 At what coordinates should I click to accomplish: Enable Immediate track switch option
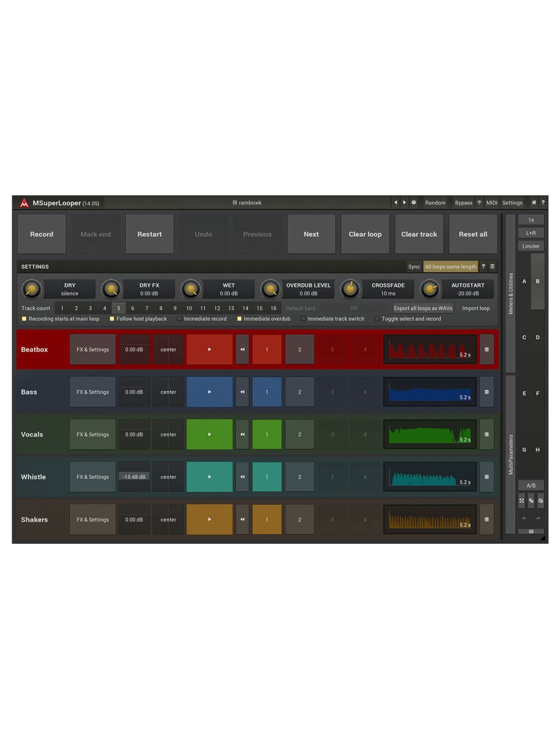(303, 319)
